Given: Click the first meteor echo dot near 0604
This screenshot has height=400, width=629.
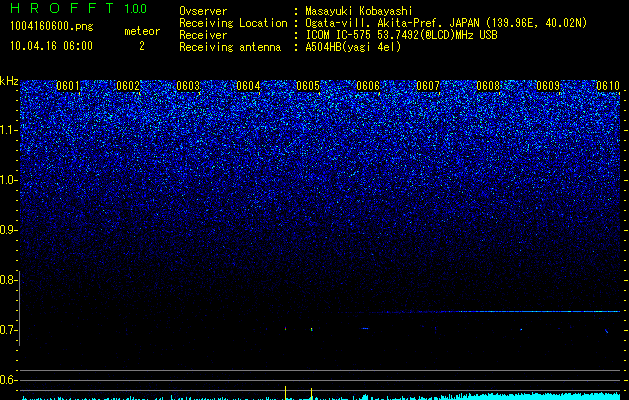Looking at the screenshot, I should point(285,329).
